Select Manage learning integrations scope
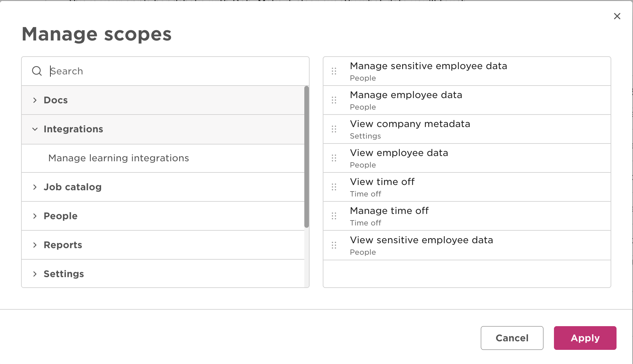 [x=163, y=158]
